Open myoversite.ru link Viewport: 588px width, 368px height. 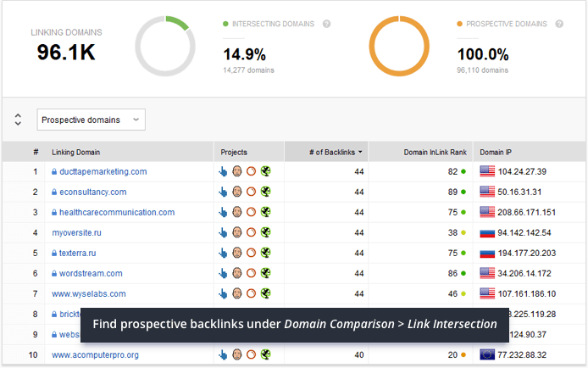76,232
